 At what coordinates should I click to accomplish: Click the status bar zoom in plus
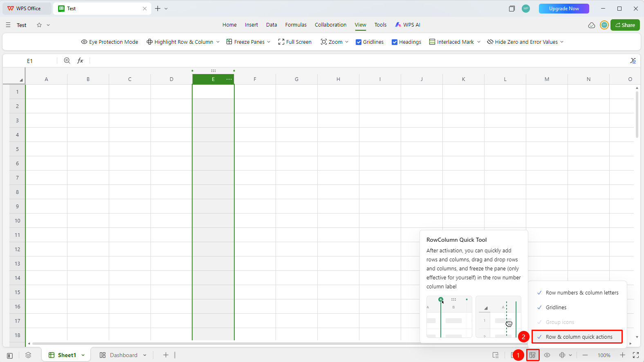click(622, 355)
